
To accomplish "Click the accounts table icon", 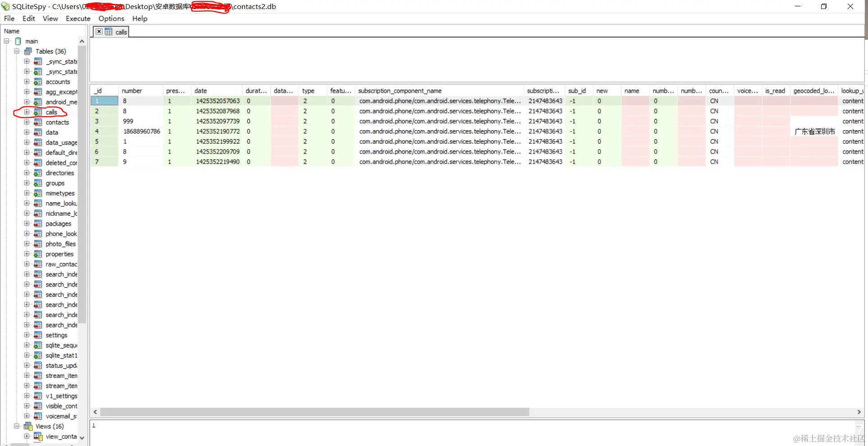I will [38, 82].
